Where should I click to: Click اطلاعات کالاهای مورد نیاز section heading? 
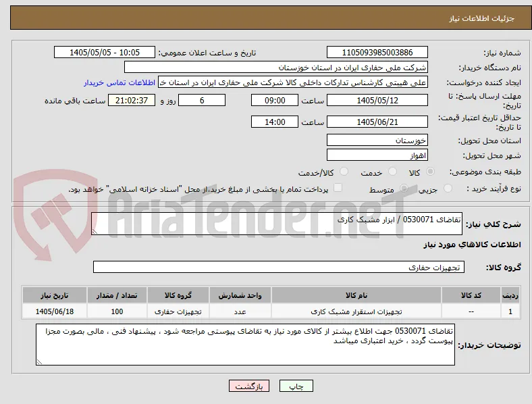[472, 245]
